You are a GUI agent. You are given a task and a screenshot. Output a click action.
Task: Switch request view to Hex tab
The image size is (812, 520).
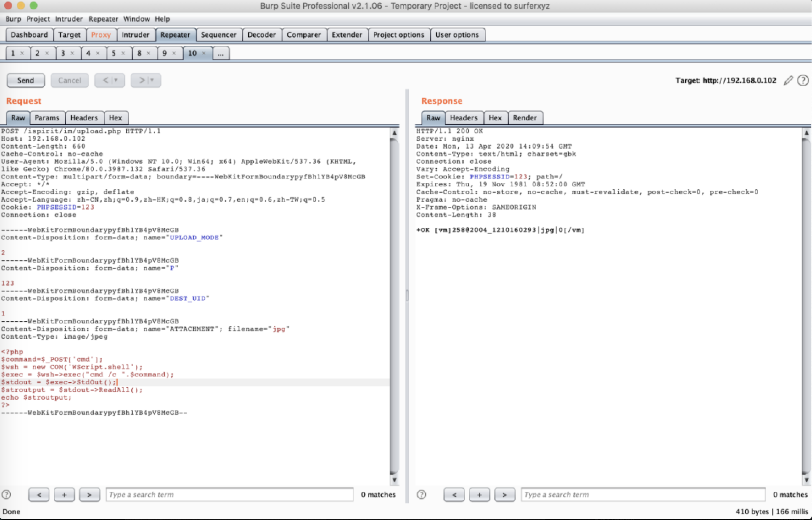pyautogui.click(x=115, y=118)
